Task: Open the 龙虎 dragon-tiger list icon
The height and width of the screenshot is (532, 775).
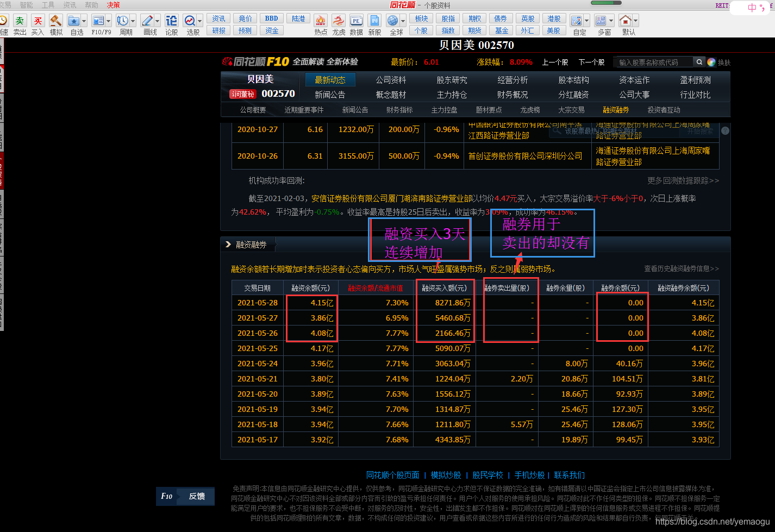Action: [x=339, y=21]
